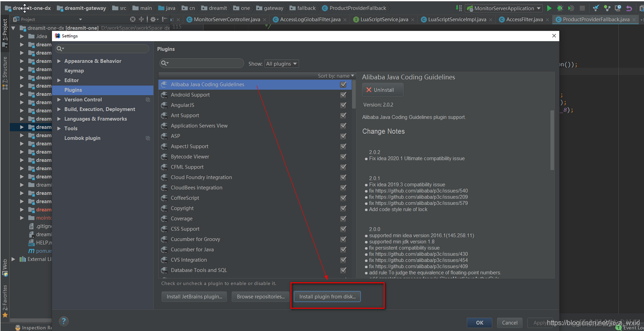The image size is (644, 331).
Task: Close the AccessLogGlobalFilter.java tab
Action: (346, 19)
